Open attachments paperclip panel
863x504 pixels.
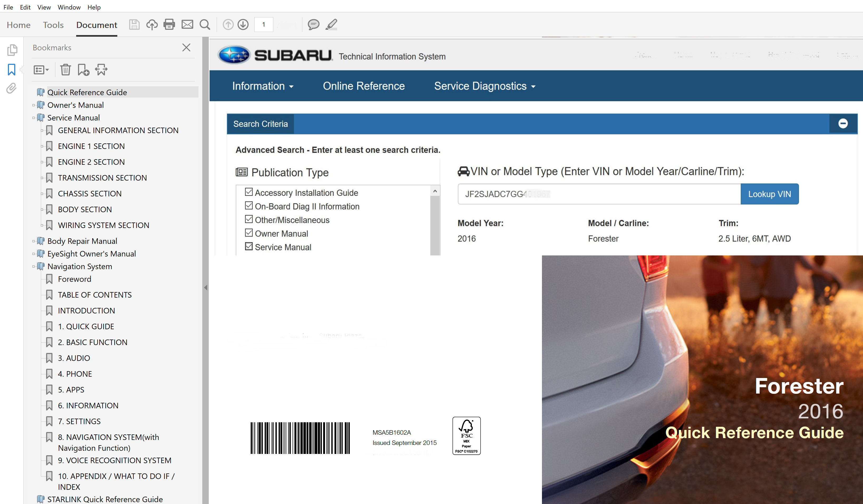tap(11, 88)
